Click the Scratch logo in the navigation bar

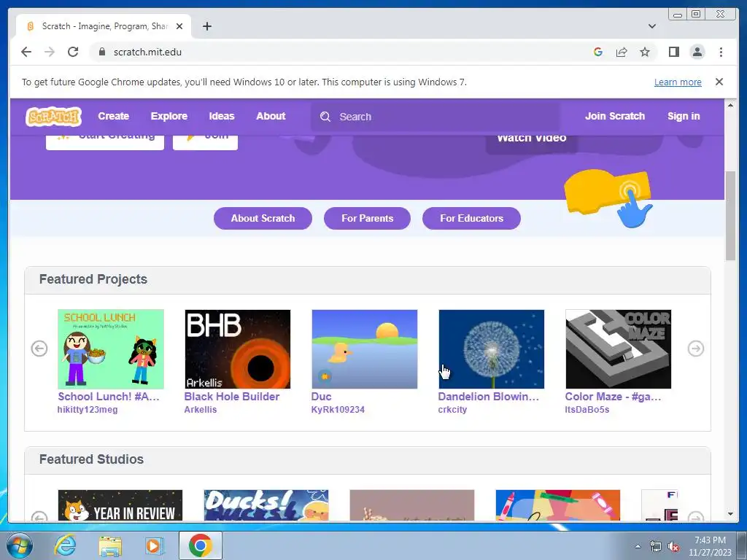pos(53,116)
